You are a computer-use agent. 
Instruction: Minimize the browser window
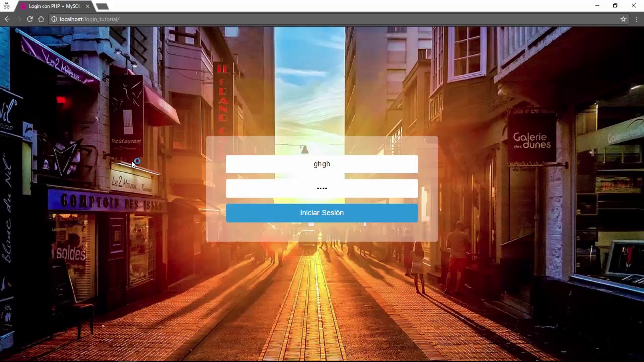tap(597, 6)
